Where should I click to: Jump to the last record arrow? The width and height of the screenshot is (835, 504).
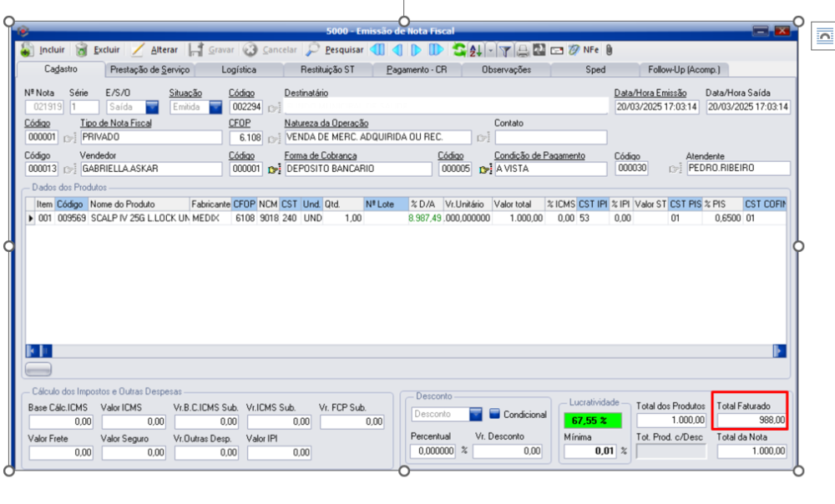[x=436, y=50]
